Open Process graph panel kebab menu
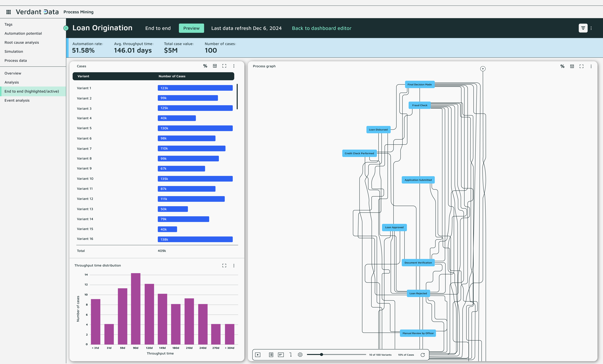 (591, 66)
